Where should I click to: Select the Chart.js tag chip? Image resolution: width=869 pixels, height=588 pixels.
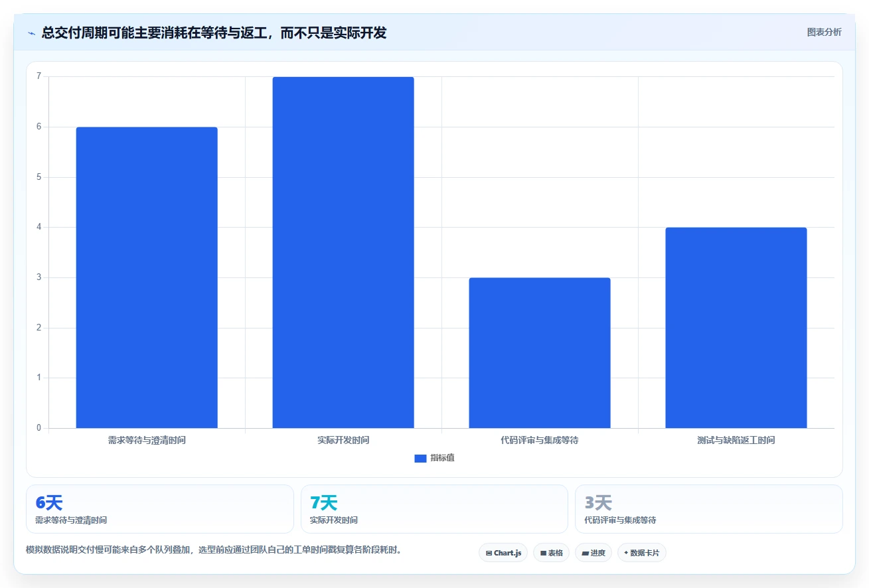coord(503,553)
